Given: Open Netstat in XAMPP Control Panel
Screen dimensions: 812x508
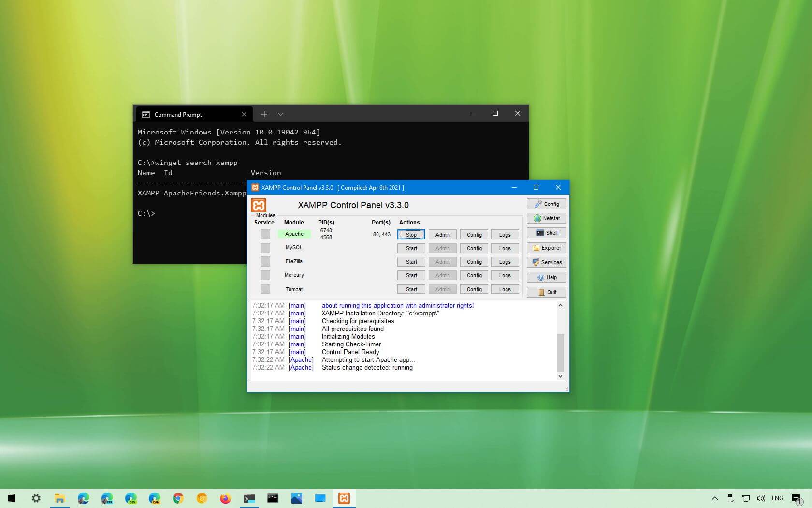Looking at the screenshot, I should point(546,218).
